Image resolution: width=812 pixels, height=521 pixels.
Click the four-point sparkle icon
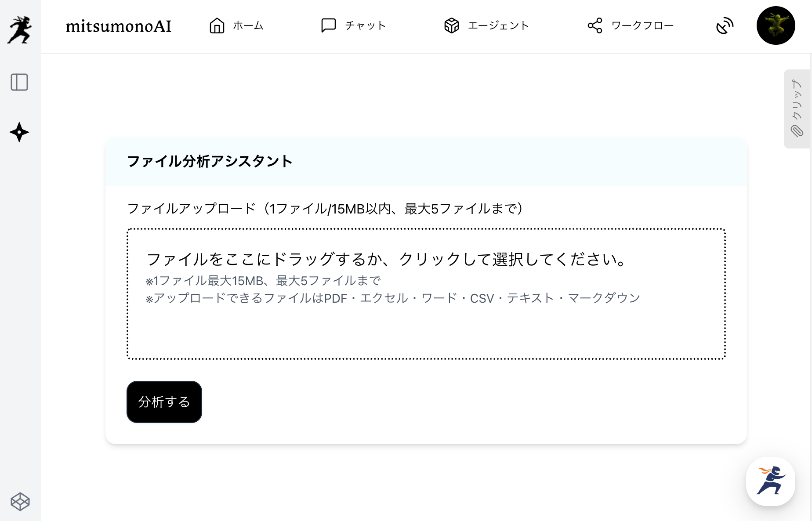(x=19, y=132)
